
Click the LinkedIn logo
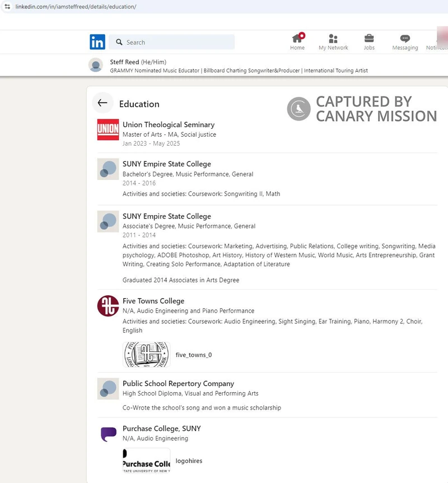click(x=97, y=41)
